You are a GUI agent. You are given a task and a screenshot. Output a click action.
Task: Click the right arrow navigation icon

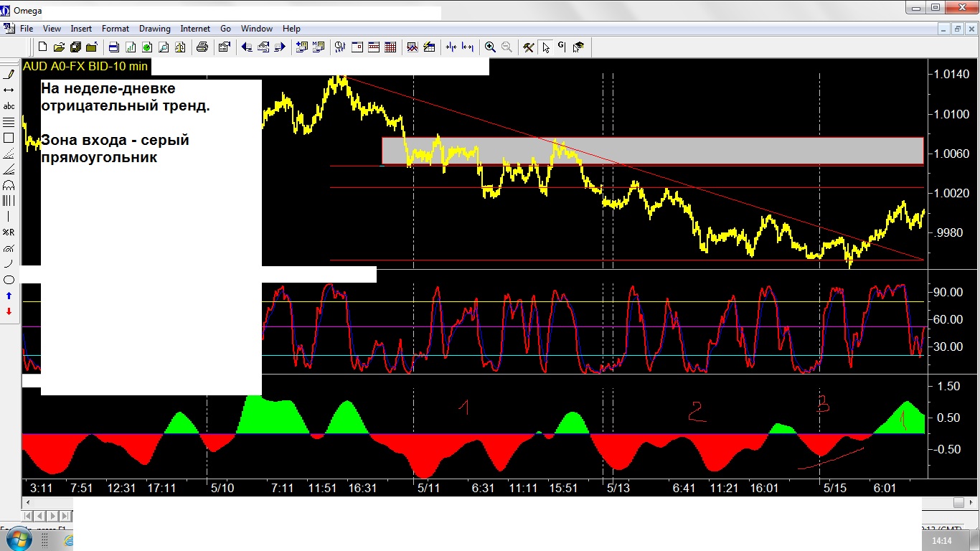point(280,47)
